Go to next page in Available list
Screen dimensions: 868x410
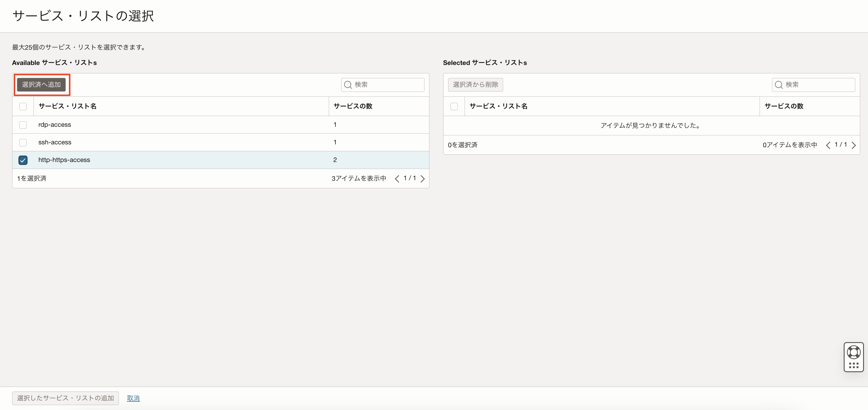coord(422,179)
